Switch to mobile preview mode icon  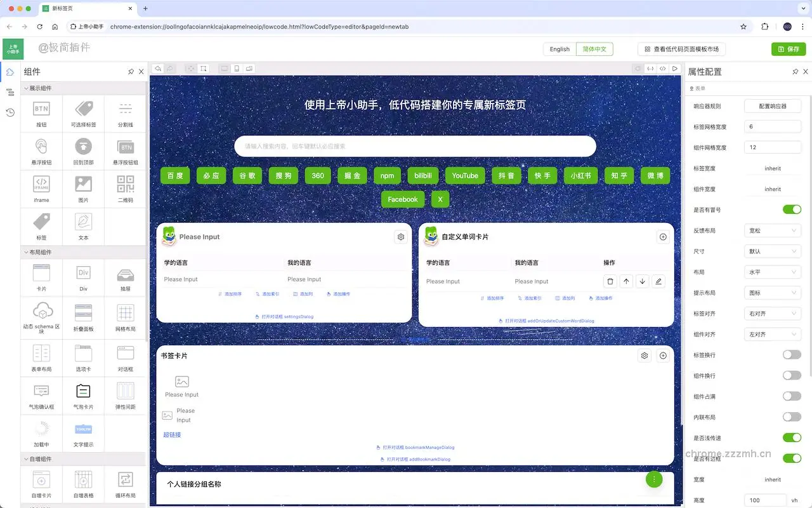(238, 68)
